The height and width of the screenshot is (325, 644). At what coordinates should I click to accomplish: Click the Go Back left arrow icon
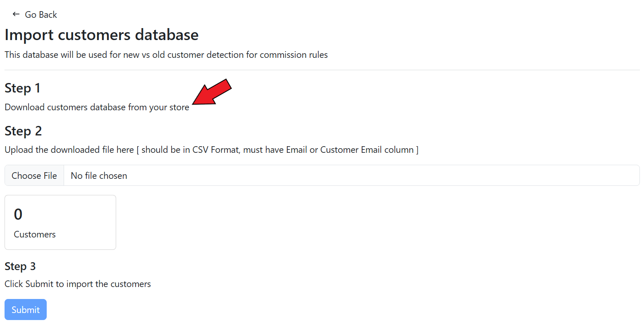tap(16, 14)
